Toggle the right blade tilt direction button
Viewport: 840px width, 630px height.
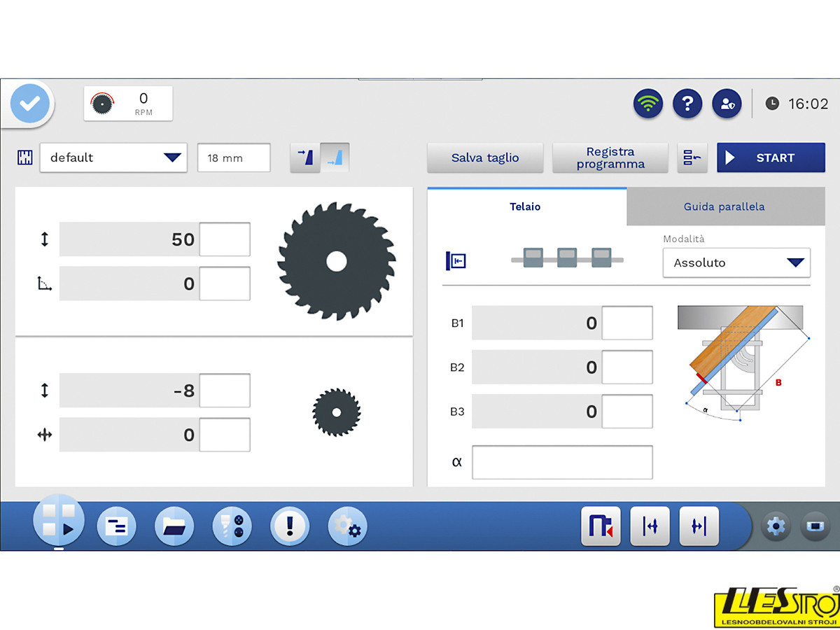pos(335,157)
